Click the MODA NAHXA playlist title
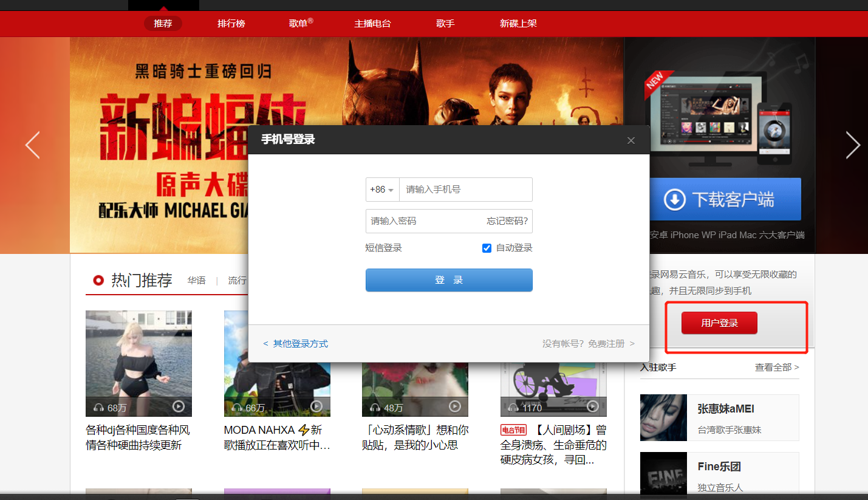Image resolution: width=868 pixels, height=500 pixels. pyautogui.click(x=277, y=437)
